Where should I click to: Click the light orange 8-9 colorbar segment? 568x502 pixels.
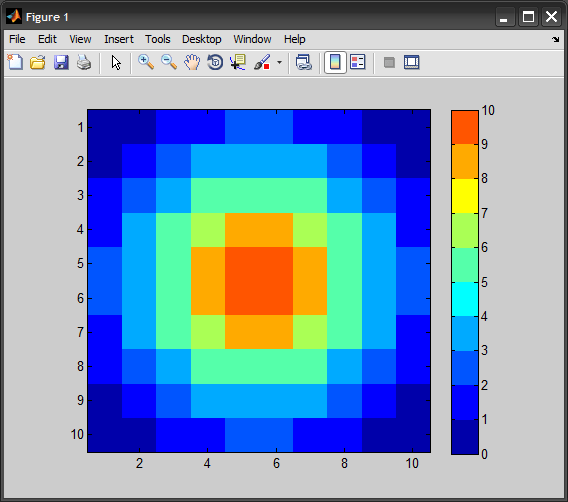[x=465, y=162]
